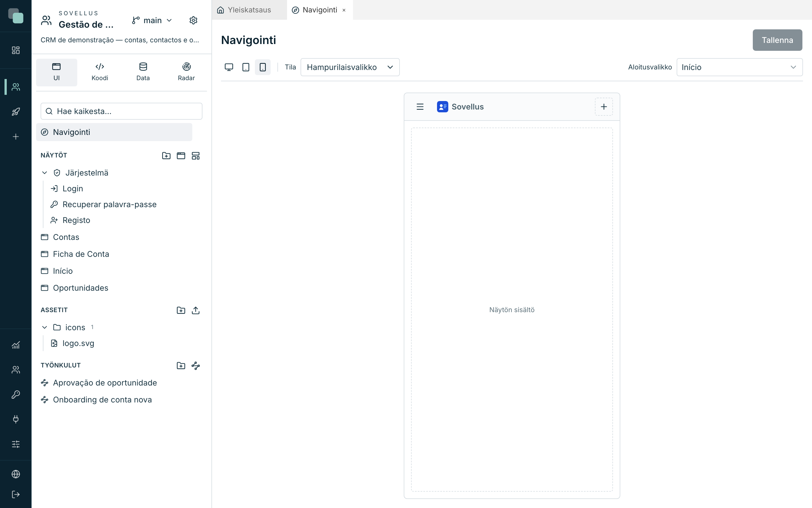Open the Tila Hampurilaisvalikko dropdown
The width and height of the screenshot is (812, 508).
pyautogui.click(x=350, y=67)
